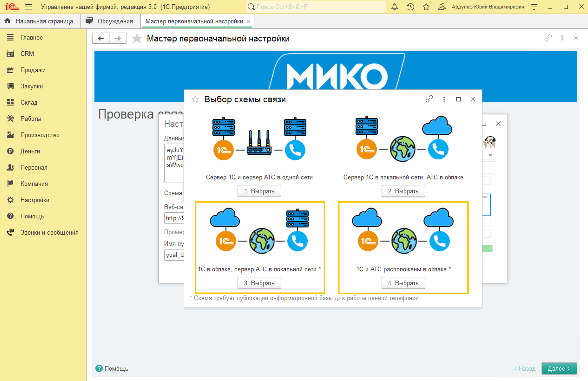Copy link icon in scheme dialog
The width and height of the screenshot is (588, 381).
tap(429, 99)
